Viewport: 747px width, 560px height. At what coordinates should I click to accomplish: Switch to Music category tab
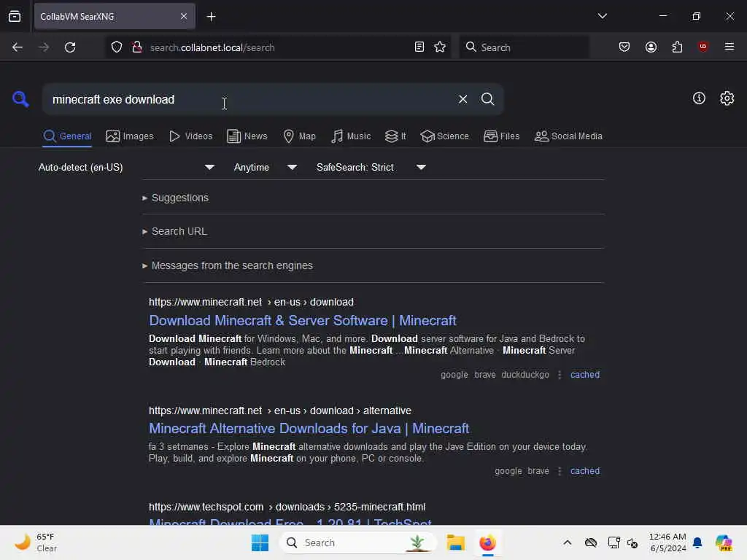click(351, 136)
